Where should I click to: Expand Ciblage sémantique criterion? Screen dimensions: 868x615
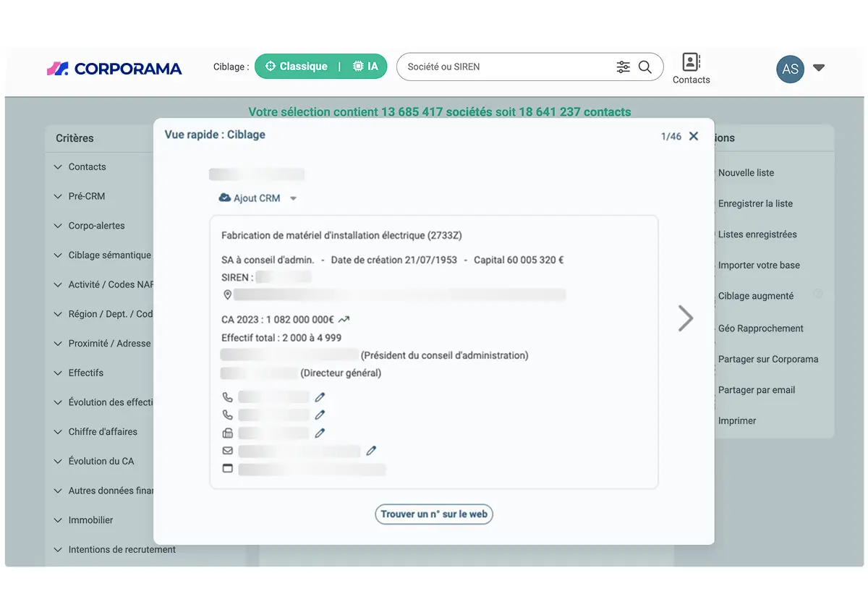tap(102, 255)
